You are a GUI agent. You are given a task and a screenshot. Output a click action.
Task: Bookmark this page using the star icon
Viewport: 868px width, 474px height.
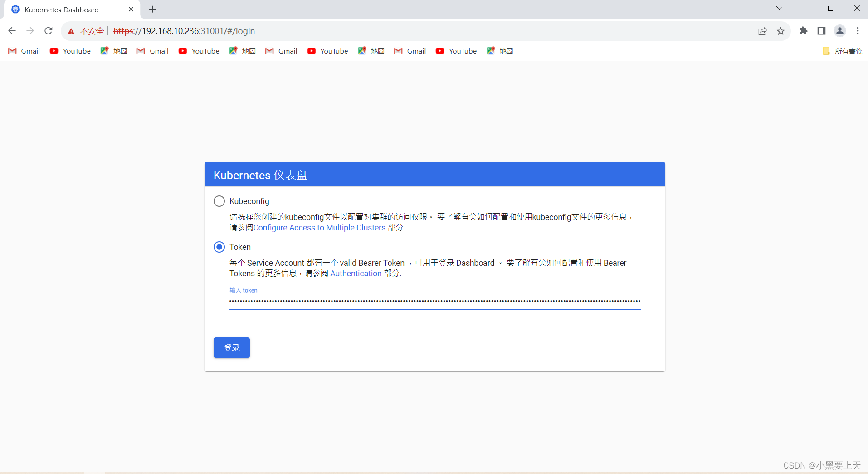tap(781, 31)
